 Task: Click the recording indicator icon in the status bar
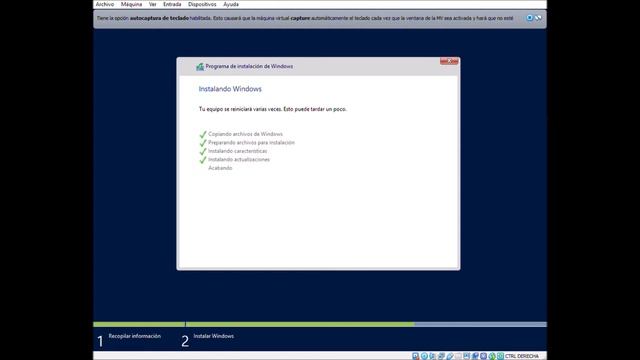[x=475, y=356]
